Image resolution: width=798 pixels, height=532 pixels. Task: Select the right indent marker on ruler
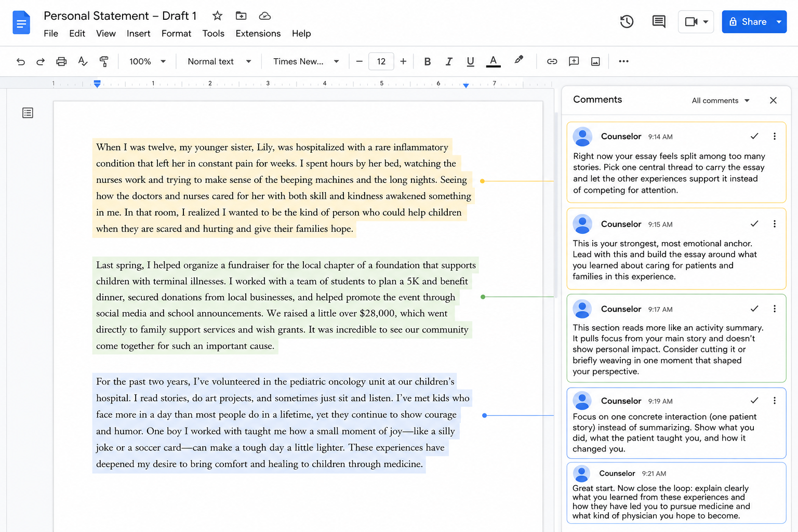pyautogui.click(x=466, y=85)
